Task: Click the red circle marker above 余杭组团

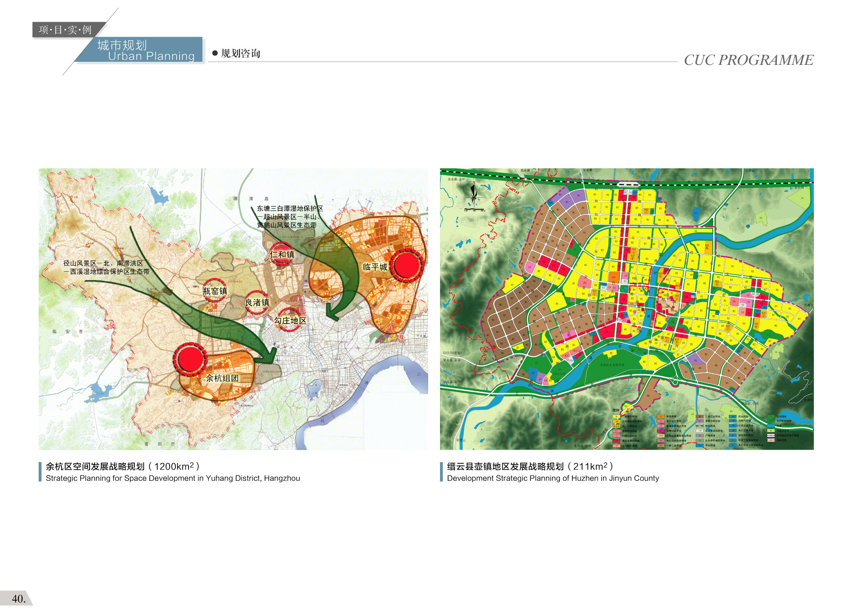Action: pyautogui.click(x=190, y=358)
